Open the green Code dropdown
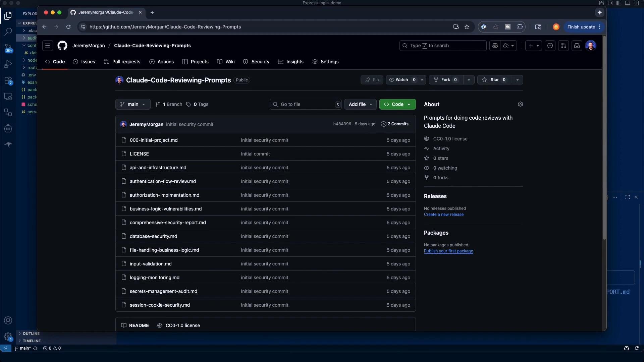Screen dimensions: 644x362 click(x=397, y=104)
